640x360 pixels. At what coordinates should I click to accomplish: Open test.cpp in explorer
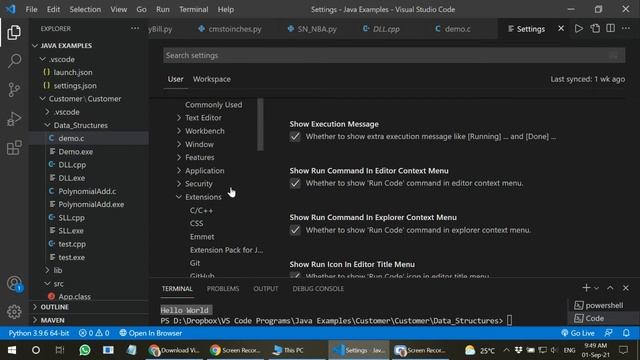pos(72,244)
